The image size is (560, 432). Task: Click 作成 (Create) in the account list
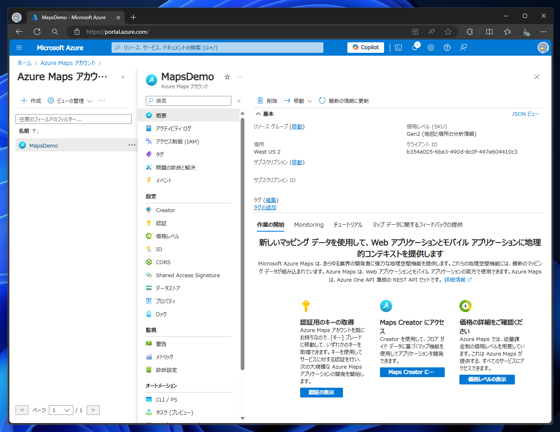(31, 101)
